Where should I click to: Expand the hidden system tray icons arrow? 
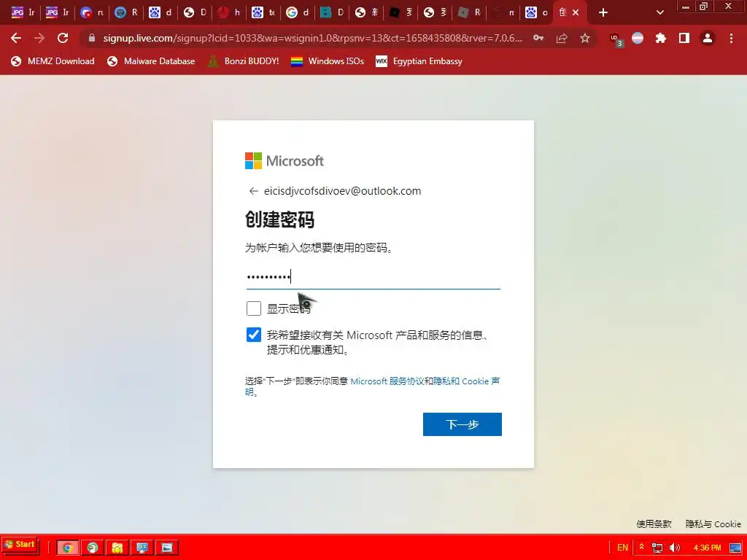642,547
